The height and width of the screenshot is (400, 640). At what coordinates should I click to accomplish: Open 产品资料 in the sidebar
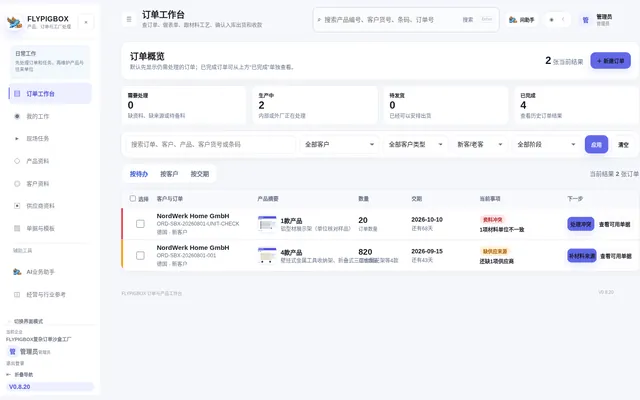point(50,161)
